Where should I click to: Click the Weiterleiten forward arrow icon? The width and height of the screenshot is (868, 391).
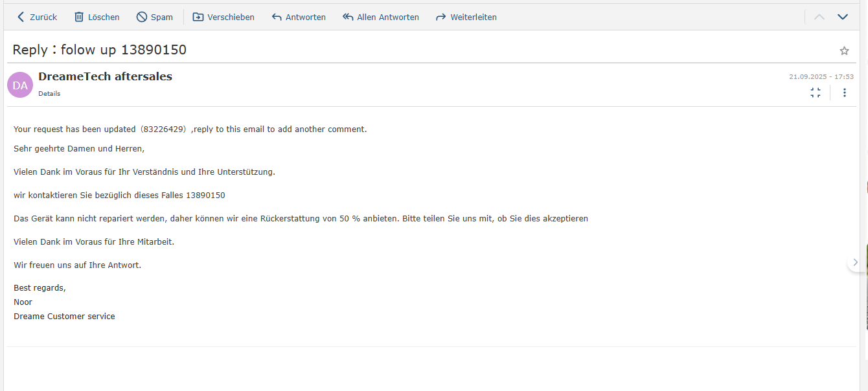441,17
